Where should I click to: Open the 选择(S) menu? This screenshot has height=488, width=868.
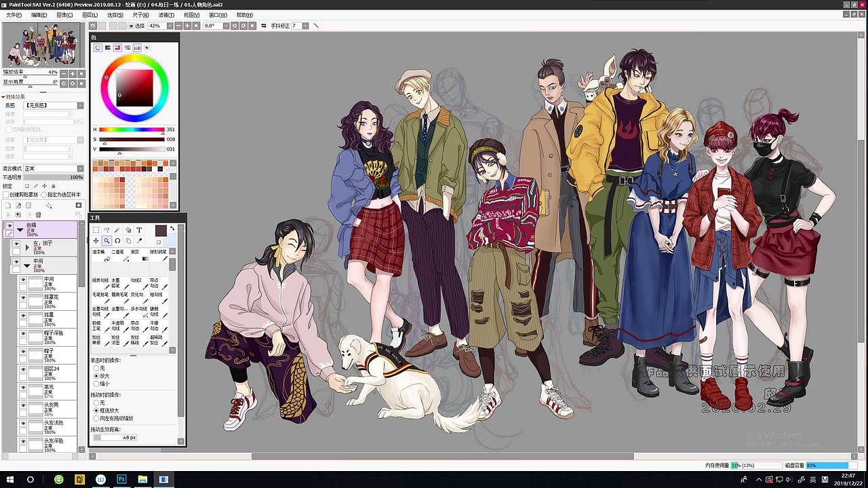[115, 15]
